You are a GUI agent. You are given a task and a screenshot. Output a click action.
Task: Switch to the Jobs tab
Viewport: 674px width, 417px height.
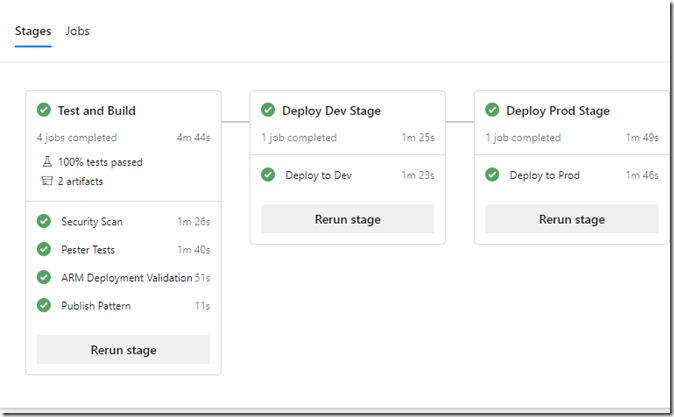(x=77, y=31)
